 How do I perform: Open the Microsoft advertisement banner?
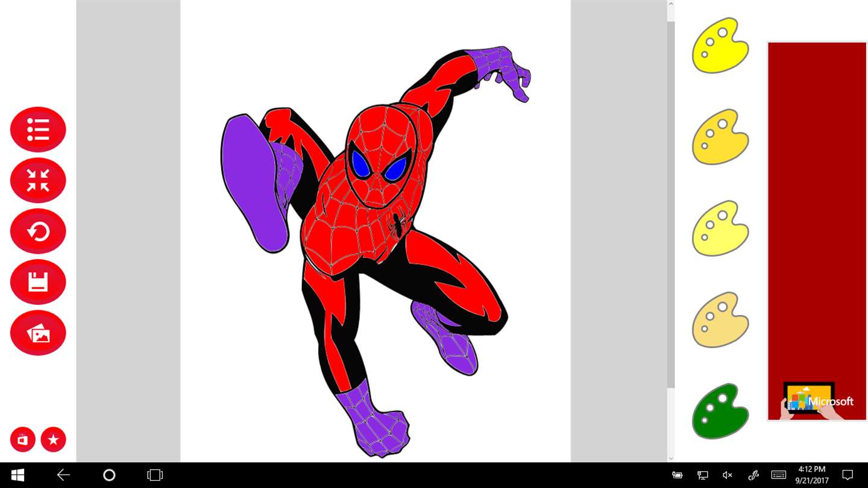click(x=817, y=231)
